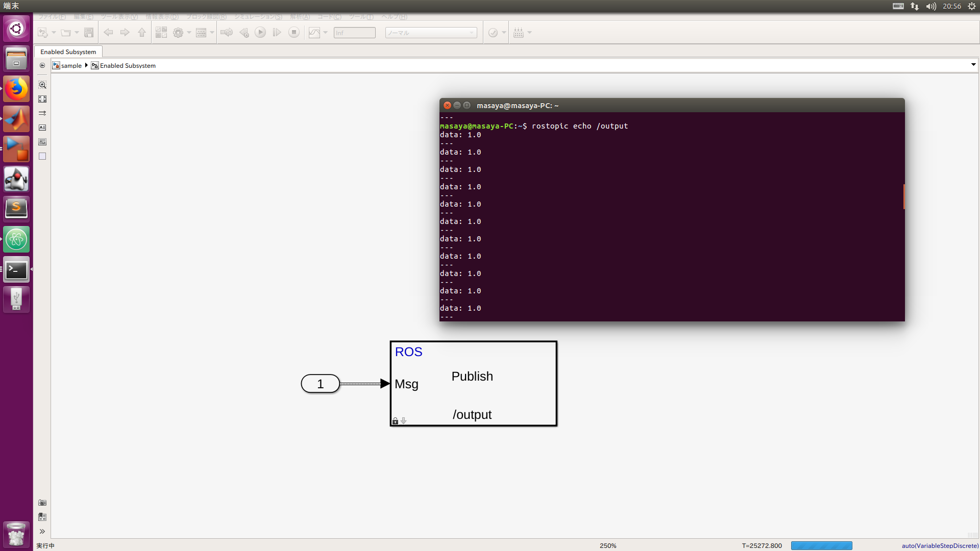Open the terminal from the dock
980x551 pixels.
pos(16,269)
